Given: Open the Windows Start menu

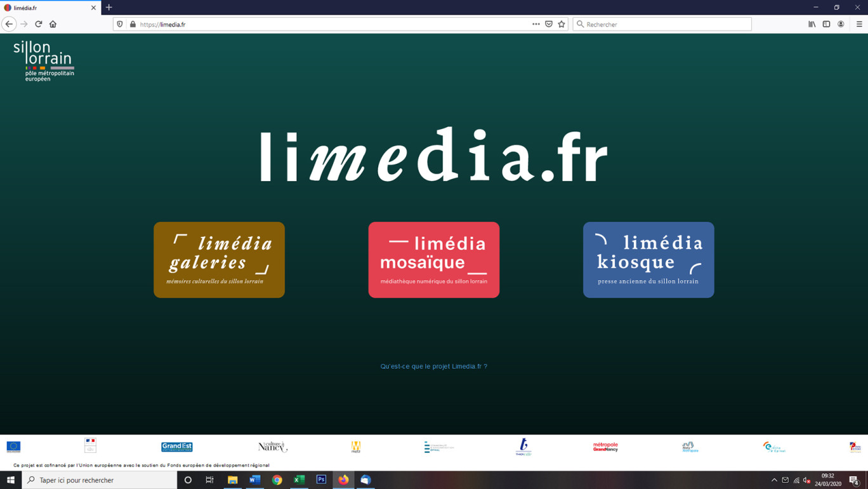Looking at the screenshot, I should tap(11, 480).
